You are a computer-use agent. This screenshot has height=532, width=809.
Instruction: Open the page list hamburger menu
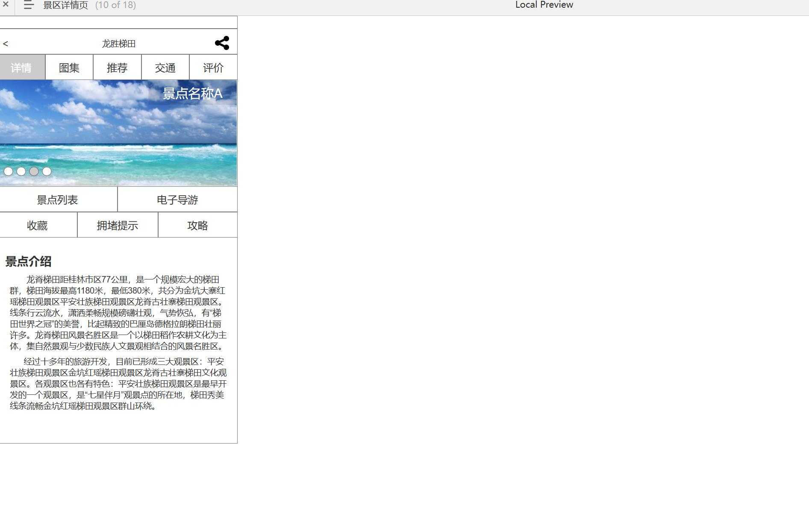[x=29, y=5]
